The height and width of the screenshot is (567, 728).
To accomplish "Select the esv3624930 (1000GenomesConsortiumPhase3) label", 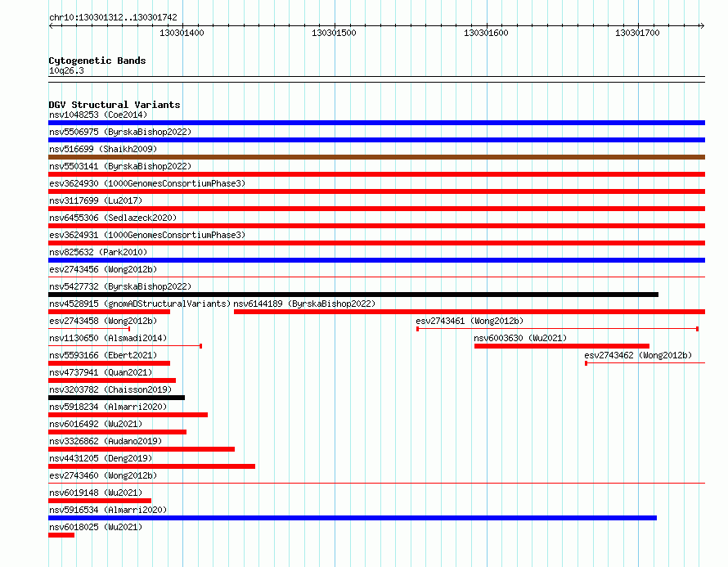I will [147, 183].
